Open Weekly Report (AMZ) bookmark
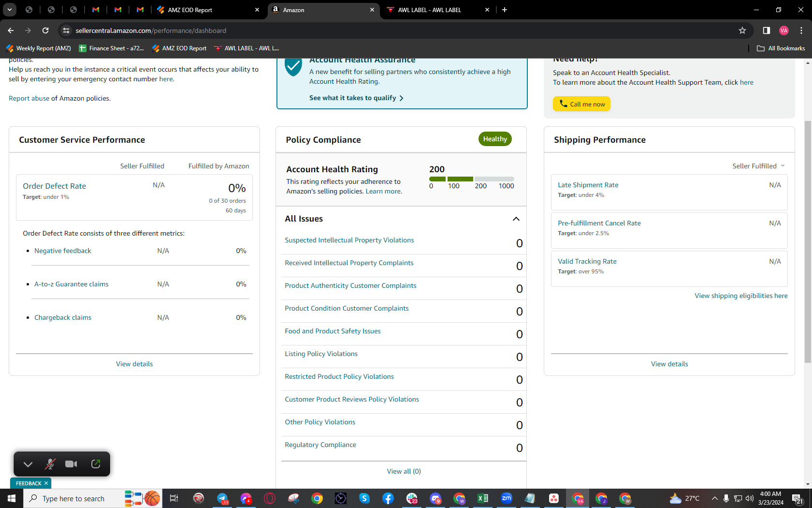812x508 pixels. [x=39, y=48]
